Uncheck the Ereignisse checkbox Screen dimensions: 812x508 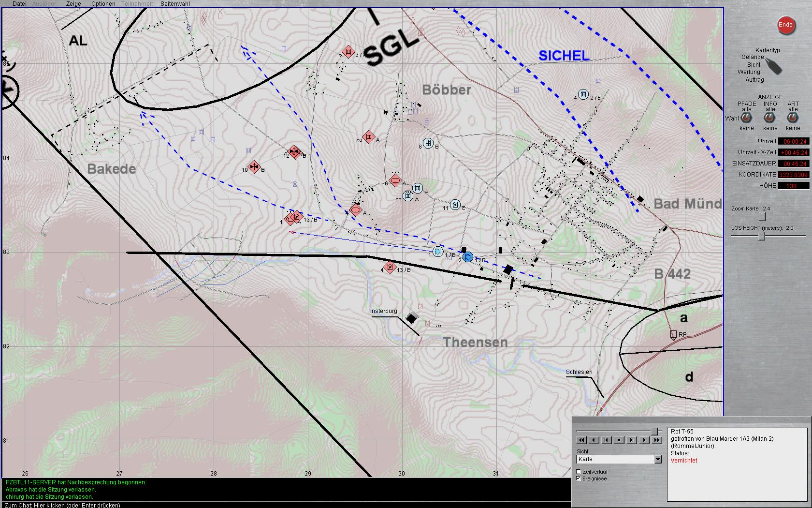coord(579,478)
